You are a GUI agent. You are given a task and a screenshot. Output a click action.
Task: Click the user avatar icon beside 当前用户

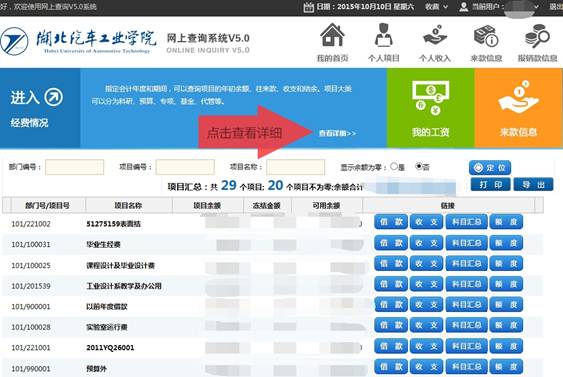pyautogui.click(x=464, y=7)
